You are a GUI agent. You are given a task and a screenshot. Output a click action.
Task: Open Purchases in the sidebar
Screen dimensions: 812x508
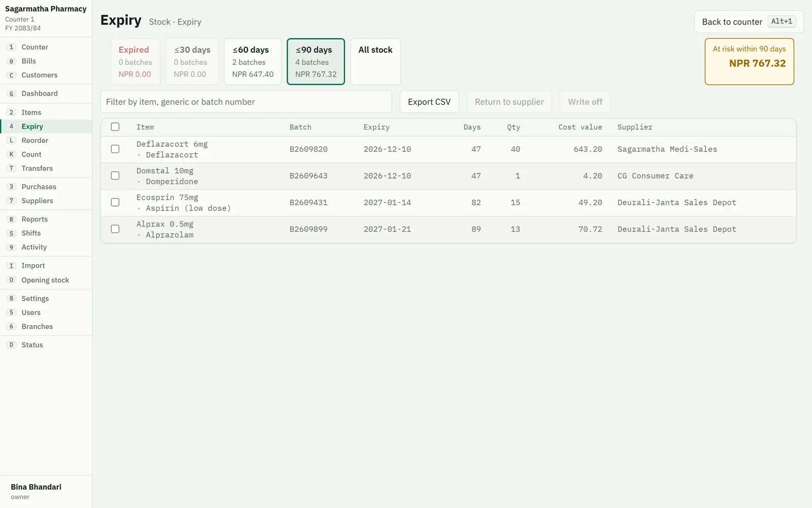(46, 187)
